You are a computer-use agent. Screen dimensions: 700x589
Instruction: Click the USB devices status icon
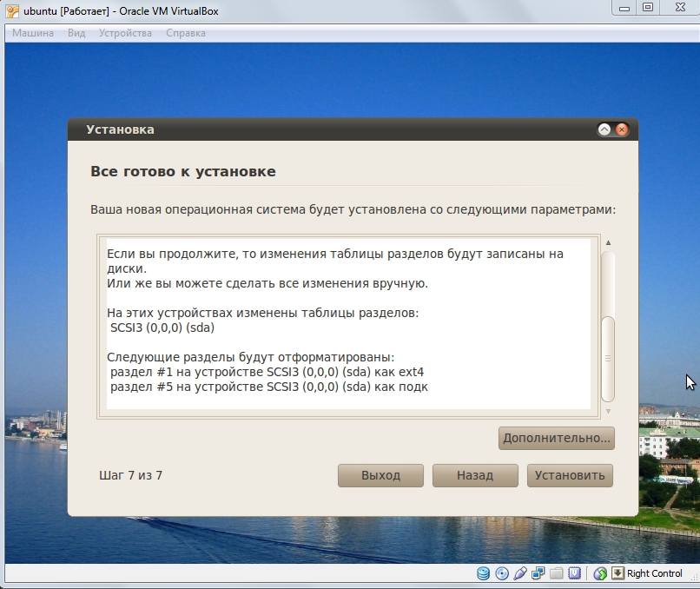click(520, 573)
